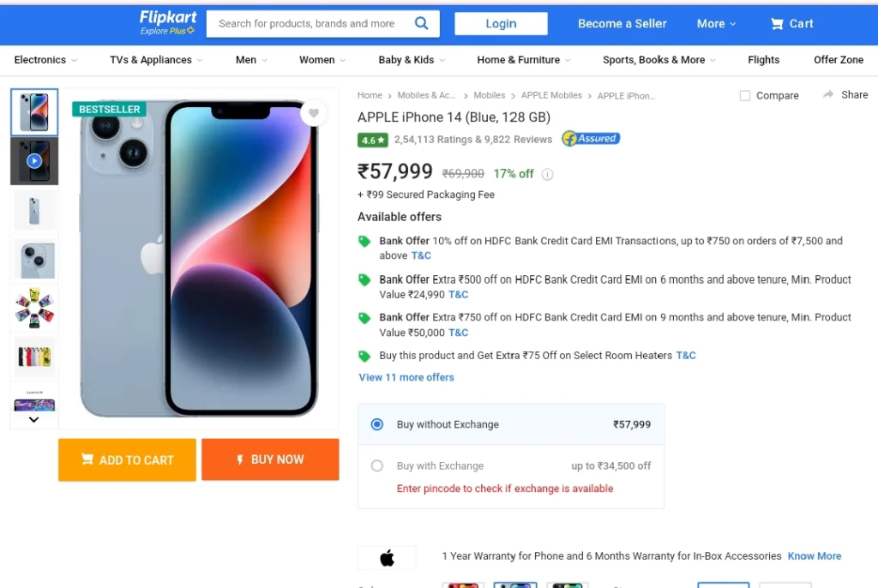Expand the Electronics category menu
This screenshot has height=588, width=878.
click(46, 60)
